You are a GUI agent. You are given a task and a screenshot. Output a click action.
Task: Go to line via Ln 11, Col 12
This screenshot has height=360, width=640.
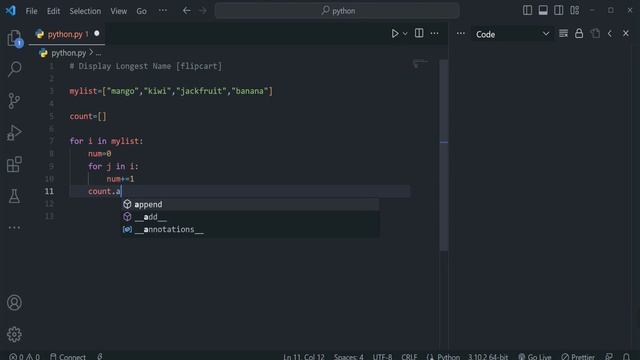[x=304, y=356]
